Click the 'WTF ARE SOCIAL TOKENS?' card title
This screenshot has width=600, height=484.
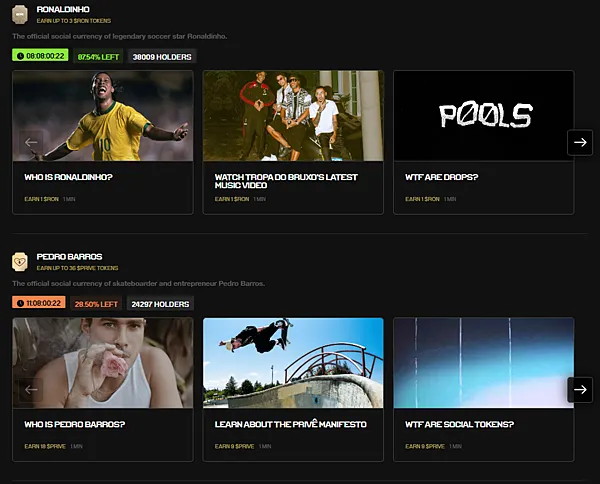[460, 424]
